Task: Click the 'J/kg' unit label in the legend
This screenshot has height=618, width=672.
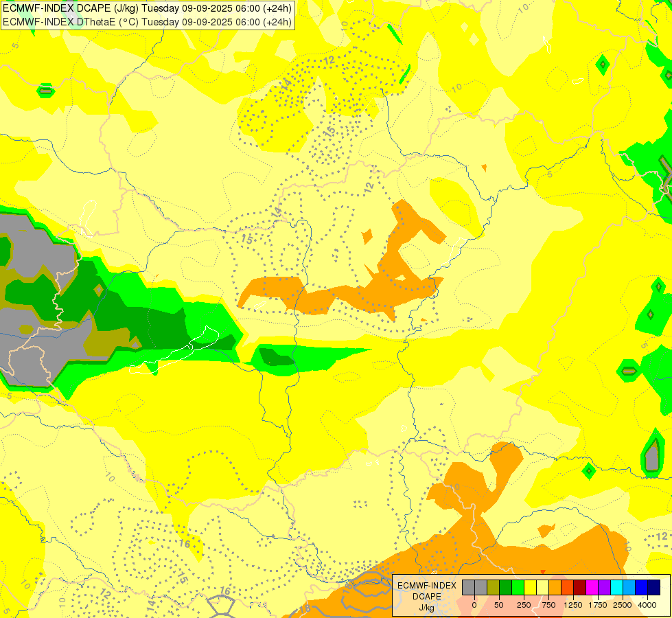Action: coord(426,608)
